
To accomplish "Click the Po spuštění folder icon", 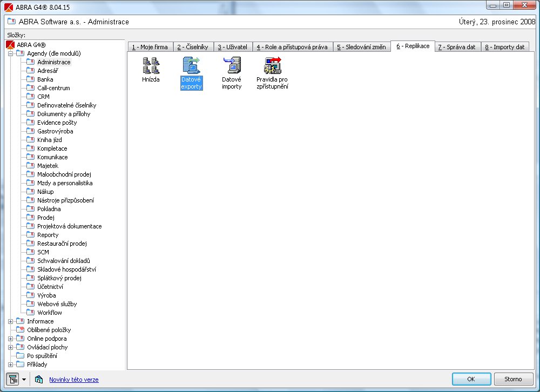I will point(21,355).
